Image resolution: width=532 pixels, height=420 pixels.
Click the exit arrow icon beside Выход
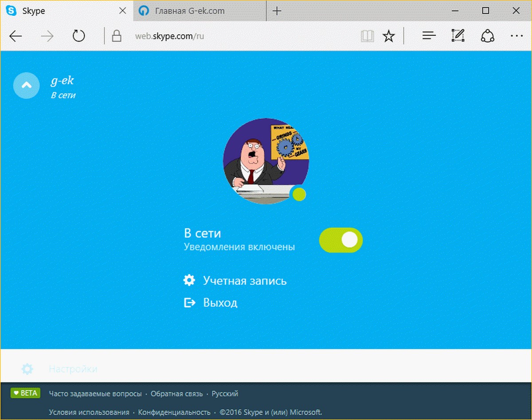point(189,302)
